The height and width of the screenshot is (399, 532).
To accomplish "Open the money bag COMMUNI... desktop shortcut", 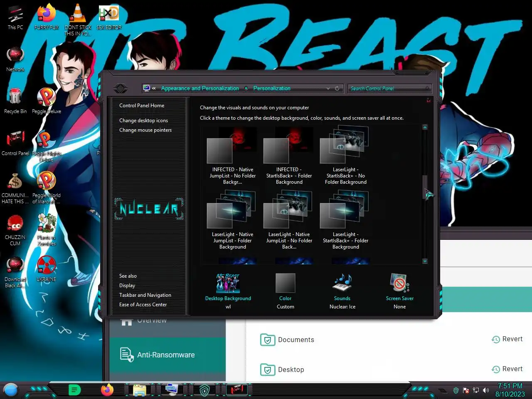I will 15,189.
